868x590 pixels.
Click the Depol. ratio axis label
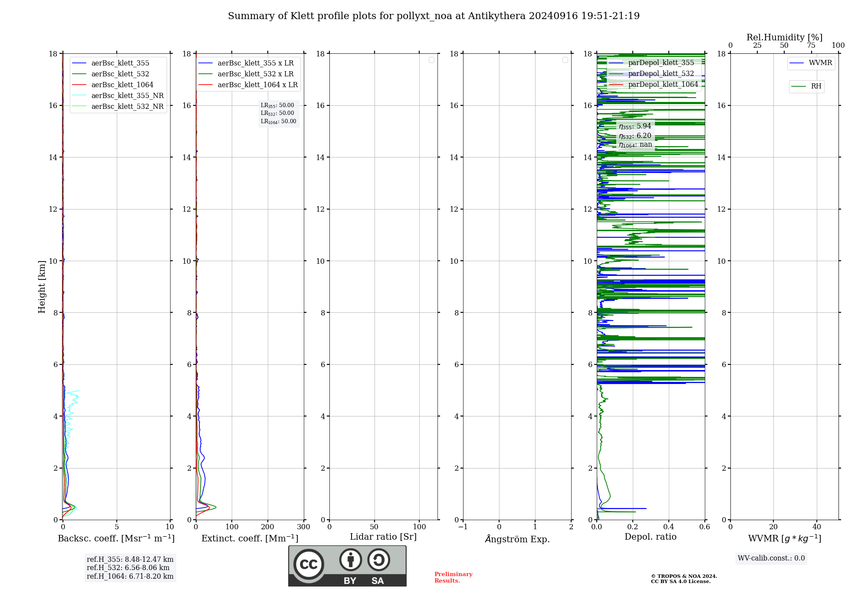pyautogui.click(x=651, y=537)
